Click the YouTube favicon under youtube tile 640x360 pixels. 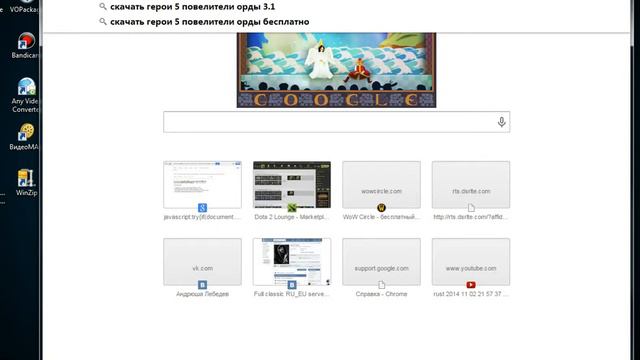point(471,285)
